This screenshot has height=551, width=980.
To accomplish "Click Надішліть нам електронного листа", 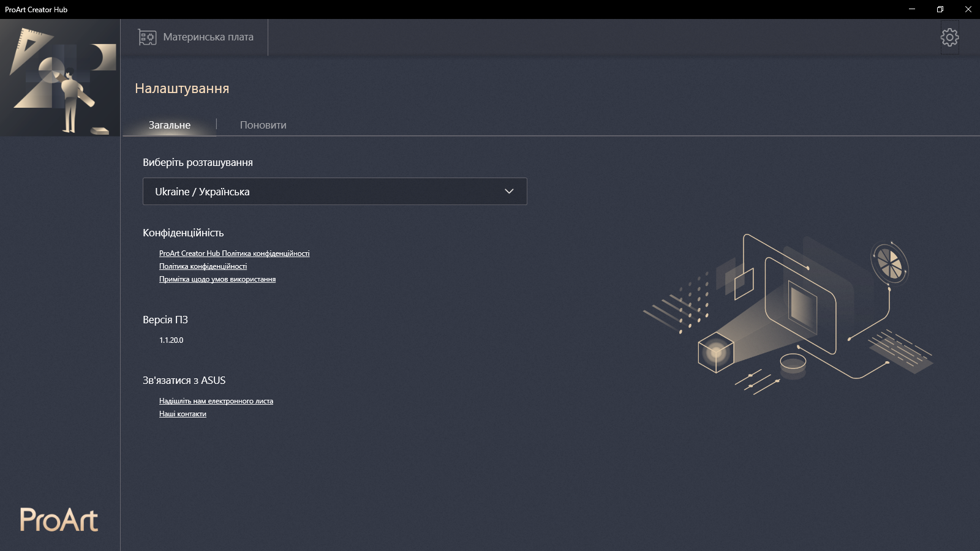I will 216,401.
